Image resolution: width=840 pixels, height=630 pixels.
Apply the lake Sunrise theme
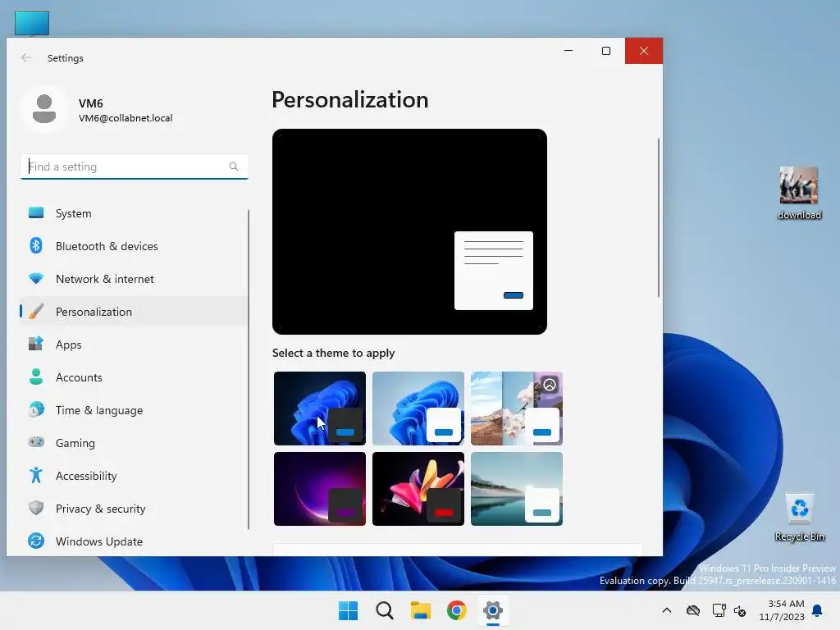tap(517, 489)
